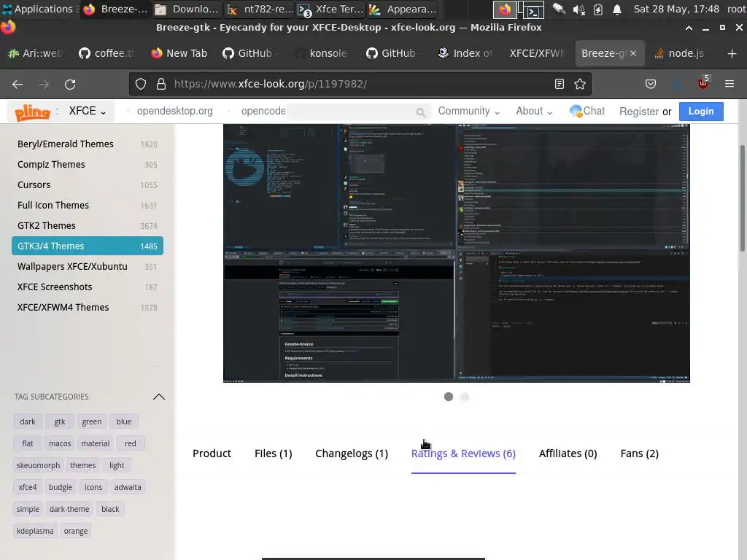Image resolution: width=747 pixels, height=560 pixels.
Task: Click the Register link
Action: click(639, 112)
